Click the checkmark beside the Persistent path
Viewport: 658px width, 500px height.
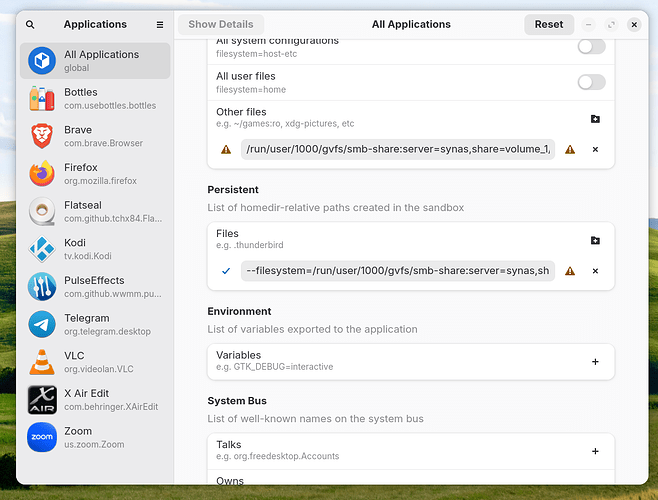coord(226,271)
